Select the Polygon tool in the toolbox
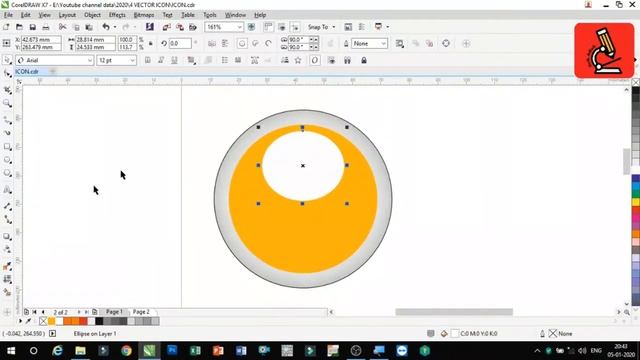 7,173
